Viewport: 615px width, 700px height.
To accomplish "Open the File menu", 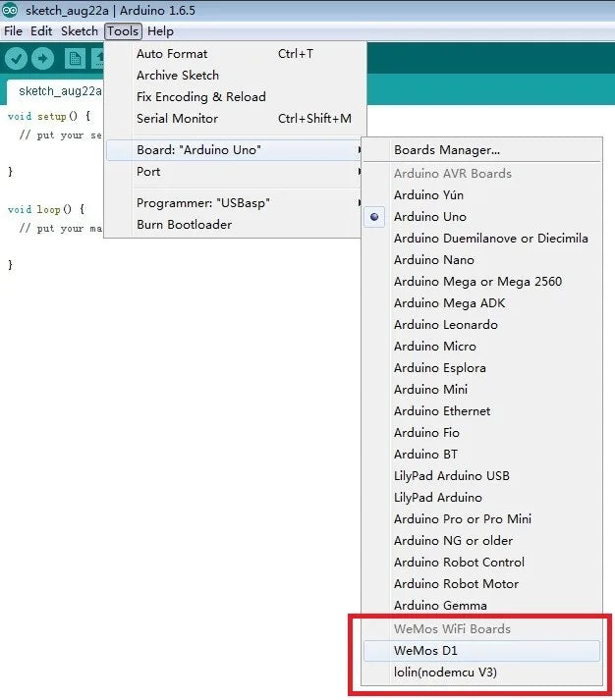I will [13, 31].
